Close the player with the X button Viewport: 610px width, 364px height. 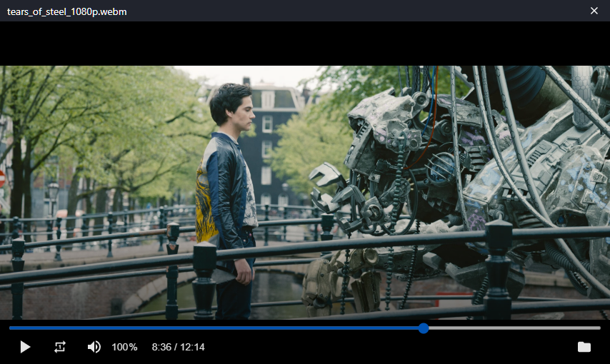tap(594, 11)
